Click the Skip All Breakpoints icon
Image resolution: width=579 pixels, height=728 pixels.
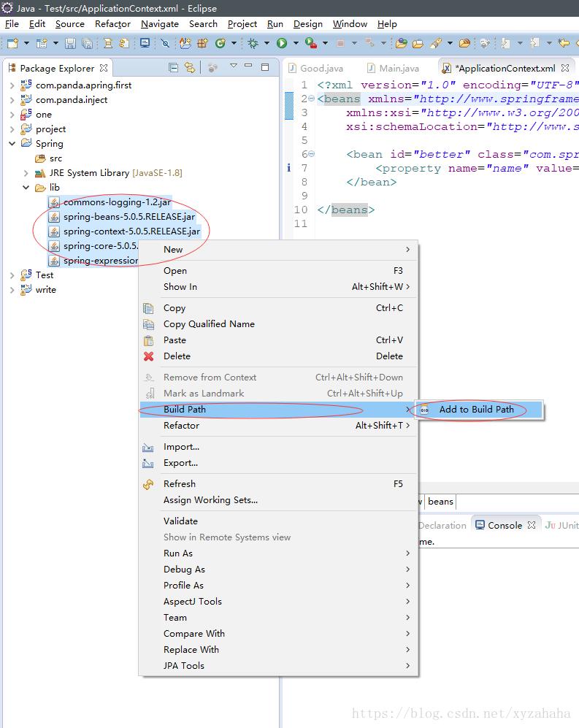165,43
